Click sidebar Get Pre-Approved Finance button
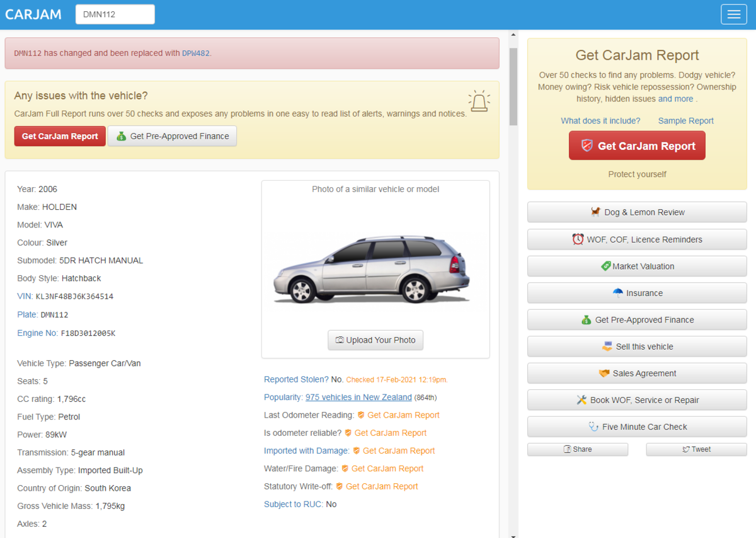756x538 pixels. pos(637,319)
